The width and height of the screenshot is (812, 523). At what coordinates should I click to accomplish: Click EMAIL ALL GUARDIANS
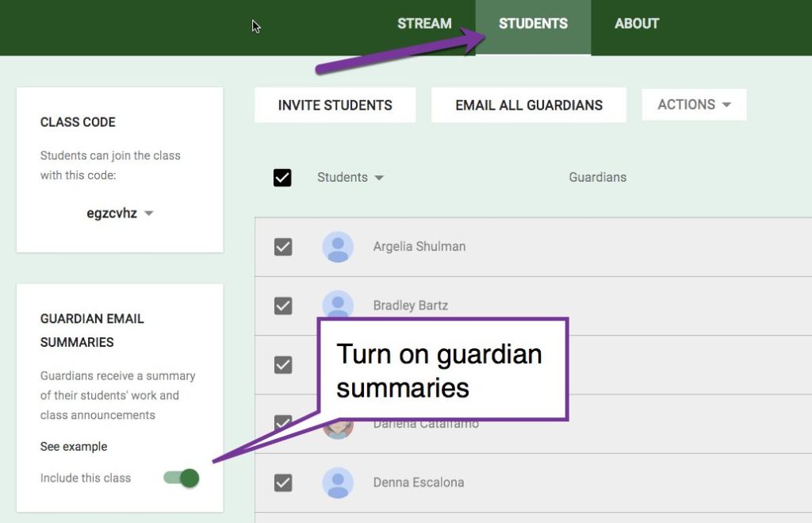click(528, 104)
